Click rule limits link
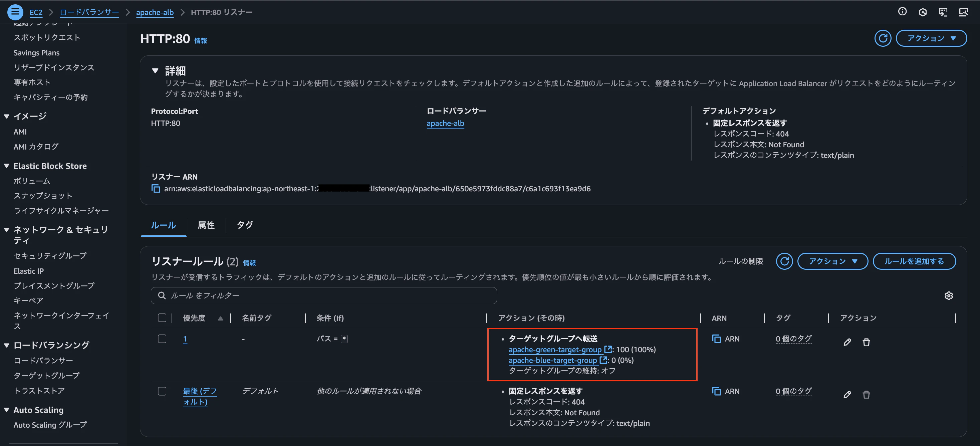The image size is (980, 446). coord(740,261)
